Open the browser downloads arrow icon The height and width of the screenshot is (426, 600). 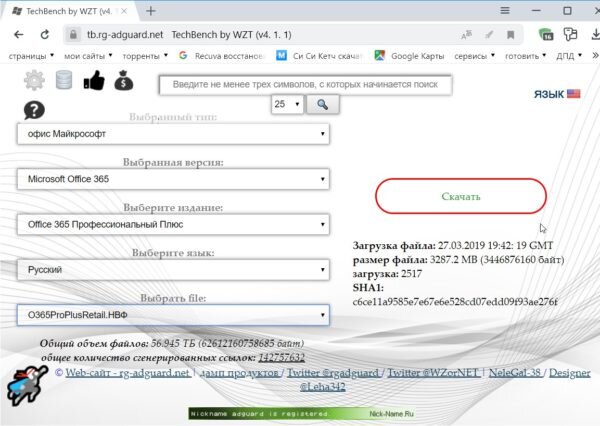[595, 34]
